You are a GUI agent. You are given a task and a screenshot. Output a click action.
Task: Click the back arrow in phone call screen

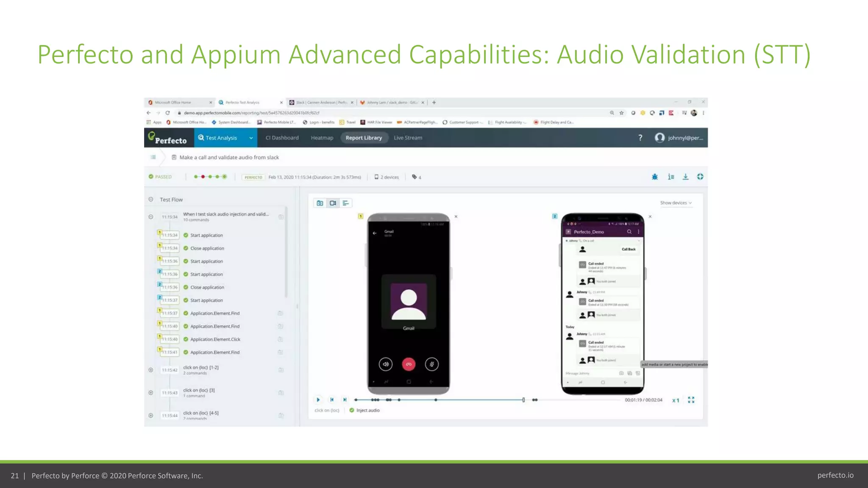point(375,233)
